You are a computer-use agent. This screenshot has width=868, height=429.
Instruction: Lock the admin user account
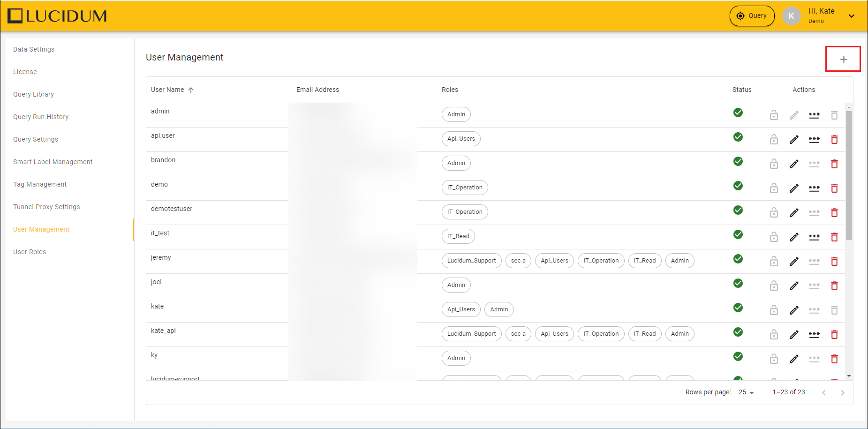774,115
